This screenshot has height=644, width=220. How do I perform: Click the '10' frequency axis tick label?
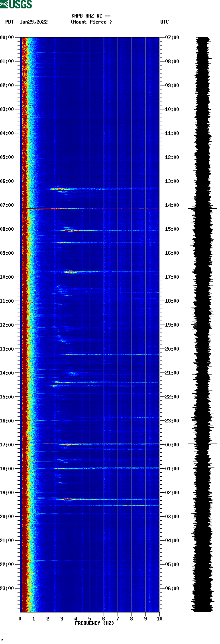[x=159, y=619]
